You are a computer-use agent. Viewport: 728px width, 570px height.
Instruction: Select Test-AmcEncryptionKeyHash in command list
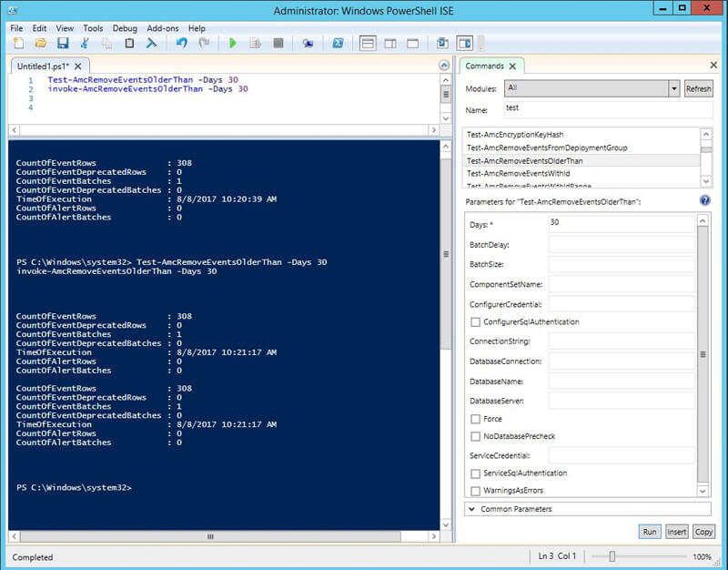(x=581, y=135)
